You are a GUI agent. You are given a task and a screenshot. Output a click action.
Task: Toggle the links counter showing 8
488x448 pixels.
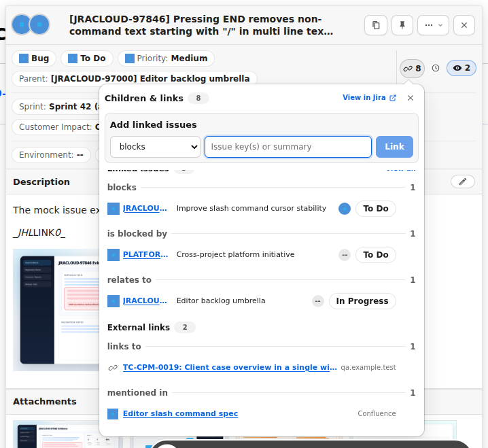pos(412,68)
